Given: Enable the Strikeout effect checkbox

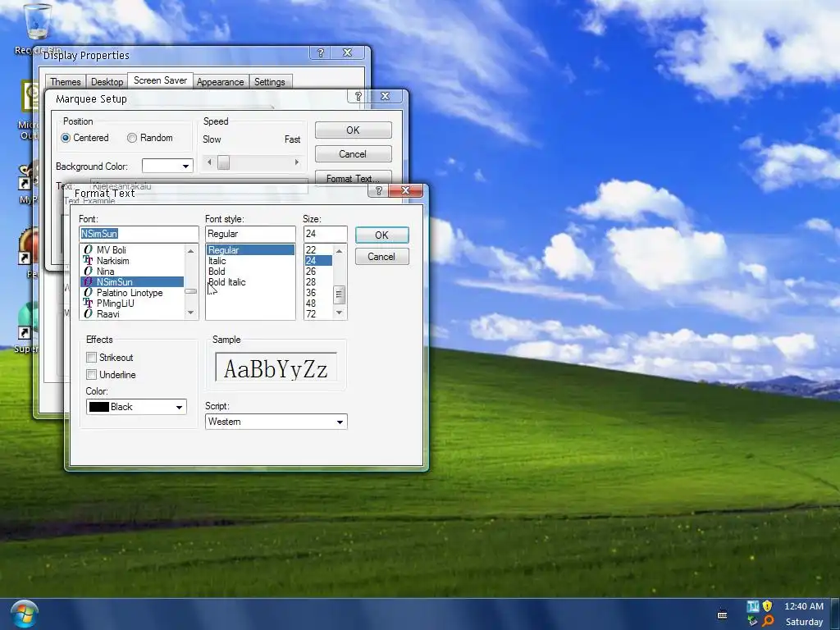Looking at the screenshot, I should pyautogui.click(x=92, y=358).
